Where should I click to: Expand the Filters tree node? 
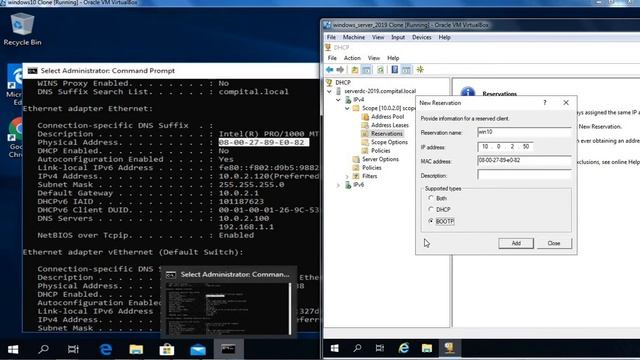[x=347, y=176]
